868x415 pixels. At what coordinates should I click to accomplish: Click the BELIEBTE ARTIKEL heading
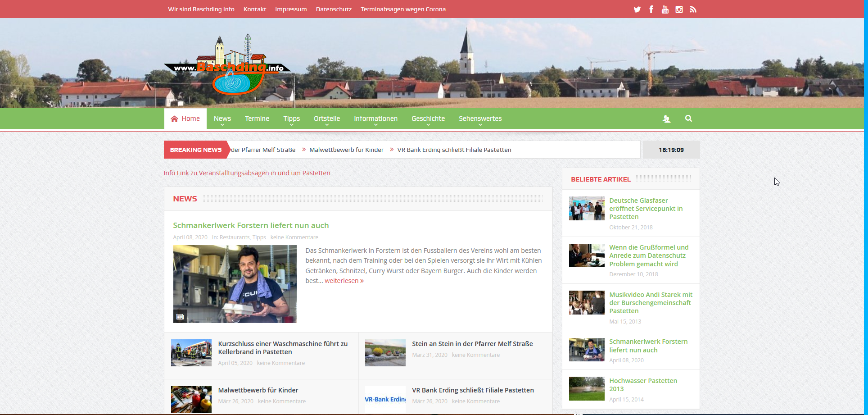[x=601, y=179]
